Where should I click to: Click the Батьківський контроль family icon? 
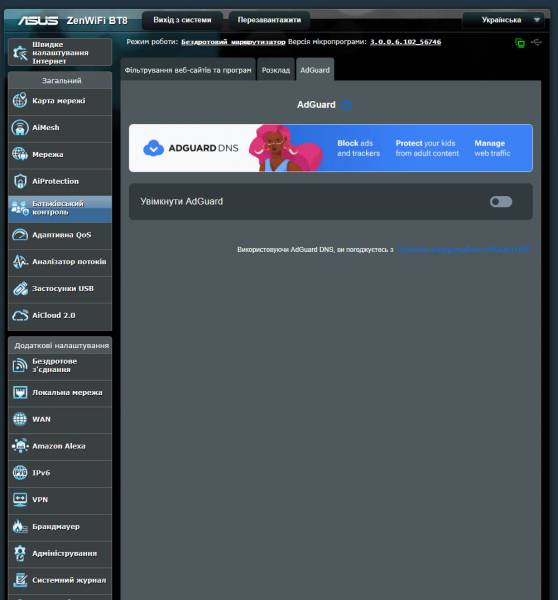click(x=20, y=208)
